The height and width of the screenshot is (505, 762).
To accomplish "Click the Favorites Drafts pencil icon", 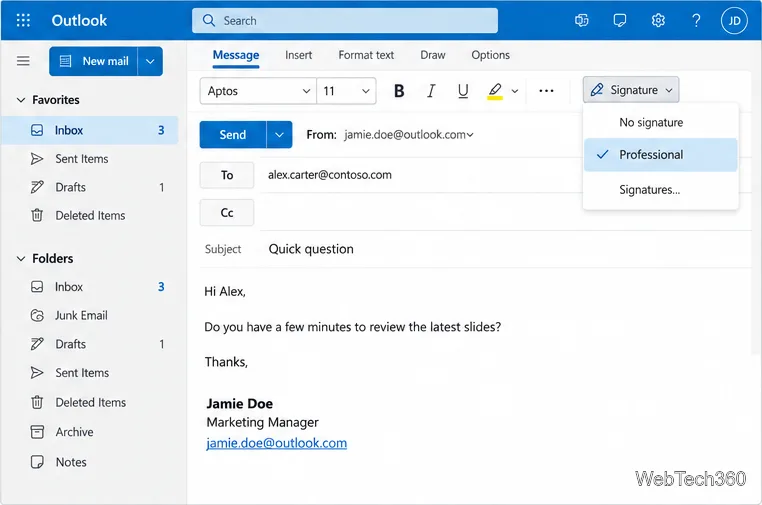I will (37, 187).
